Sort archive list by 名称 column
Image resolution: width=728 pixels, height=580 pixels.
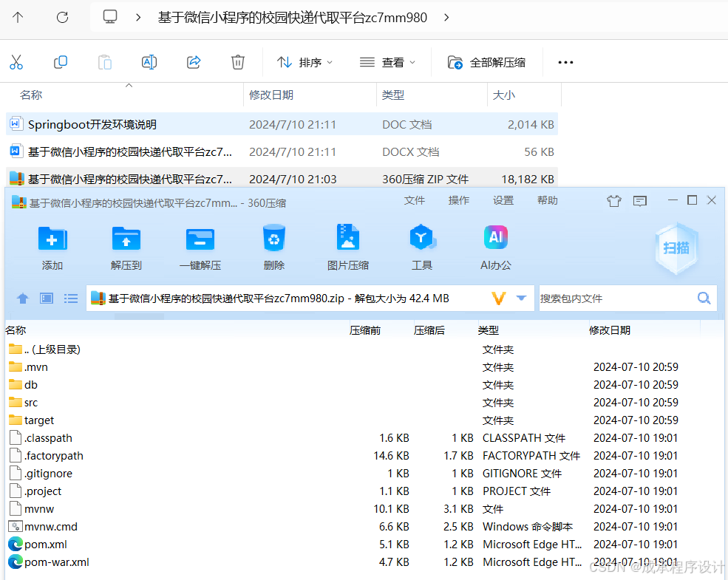tap(16, 330)
